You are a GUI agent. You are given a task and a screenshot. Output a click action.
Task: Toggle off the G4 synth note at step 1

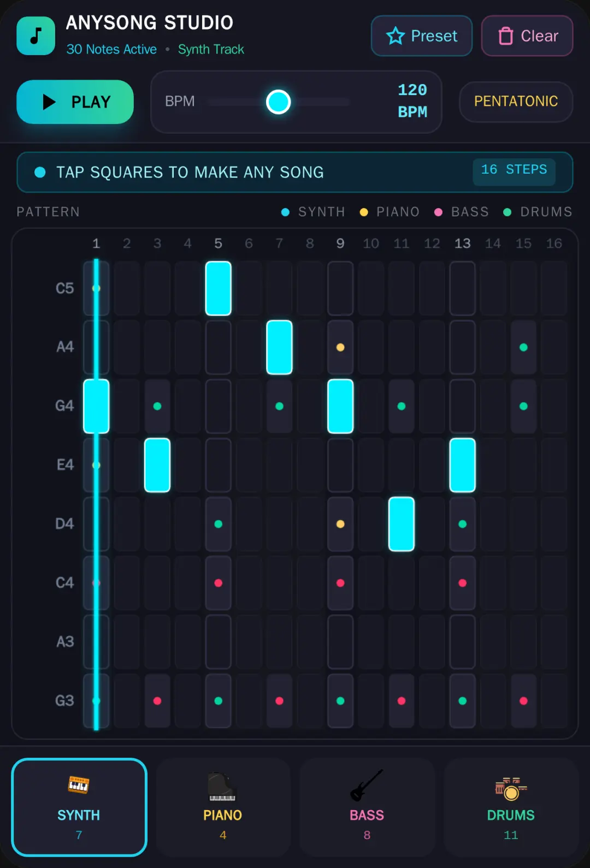click(x=96, y=406)
